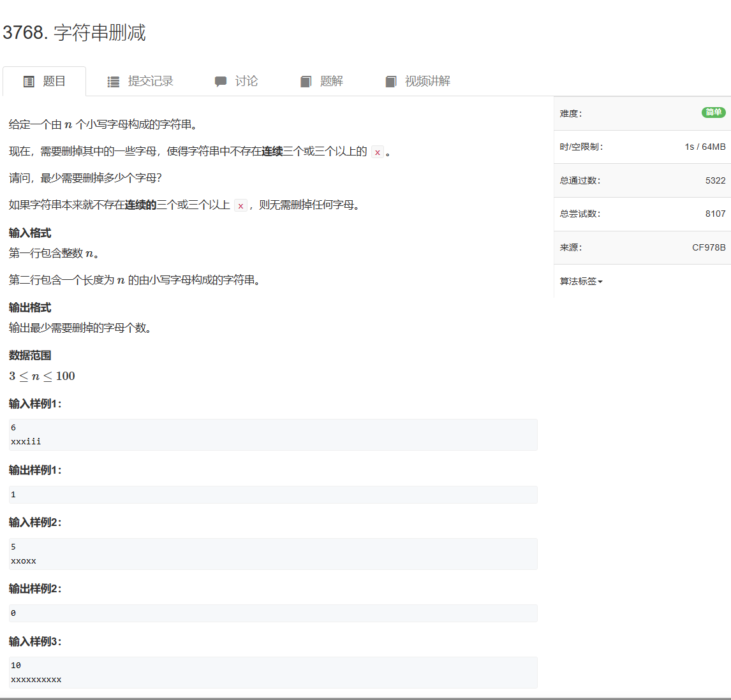Expand the 算法标签 dropdown

click(581, 281)
